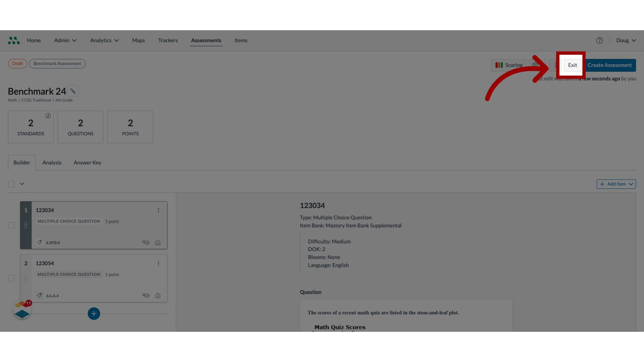Select the Builder tab
Screen dimensions: 644x362
pos(21,162)
